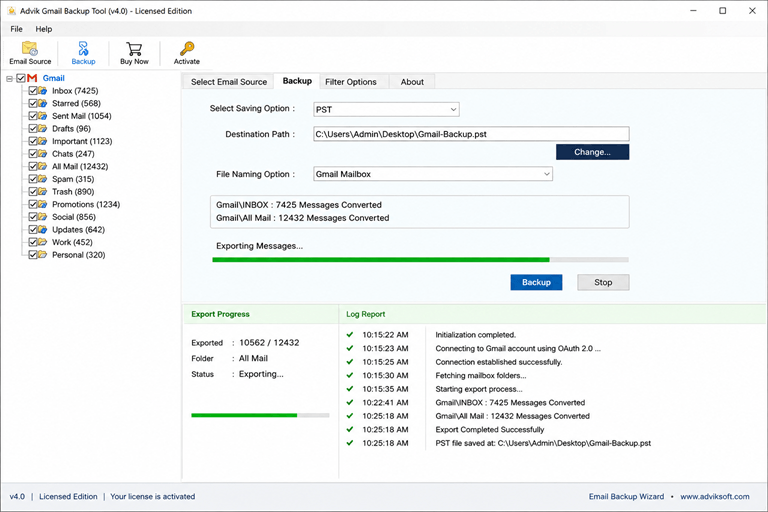The image size is (768, 512).
Task: Select the Social (856) folder label
Action: 74,217
